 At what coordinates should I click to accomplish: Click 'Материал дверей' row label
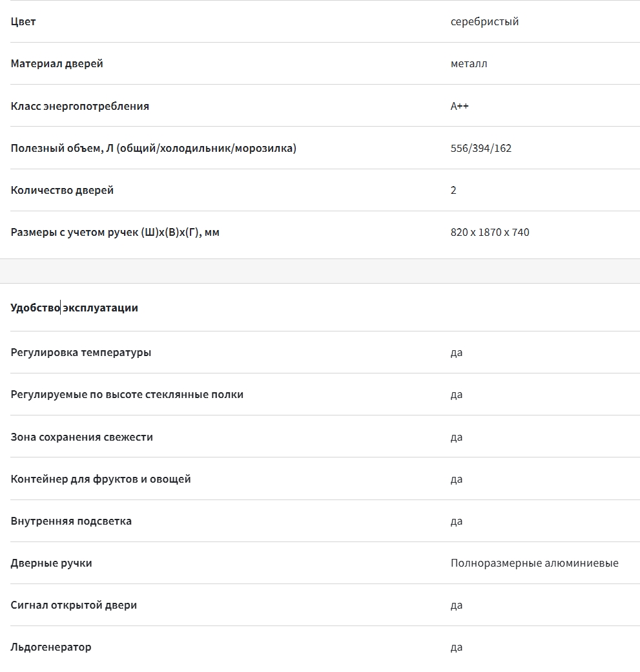(x=57, y=63)
